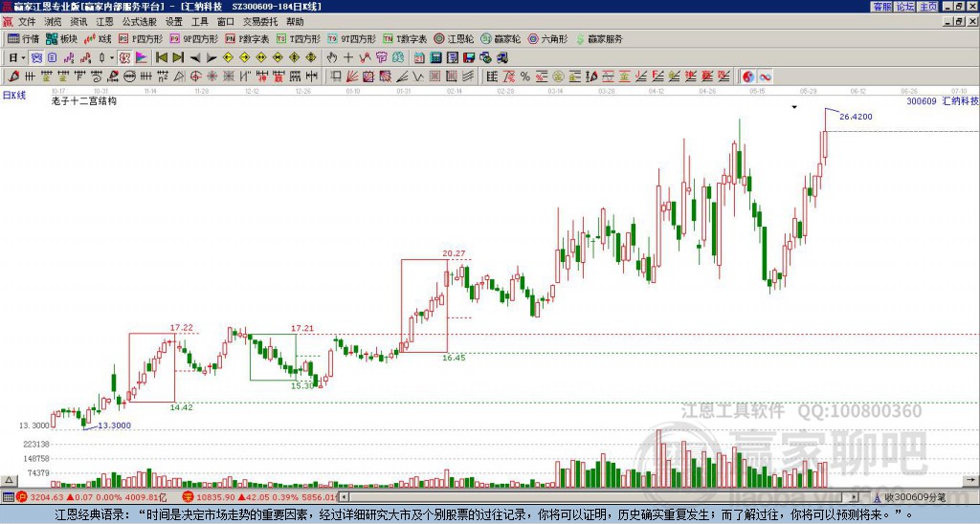
Task: Open the 江恩 menu
Action: pyautogui.click(x=105, y=22)
